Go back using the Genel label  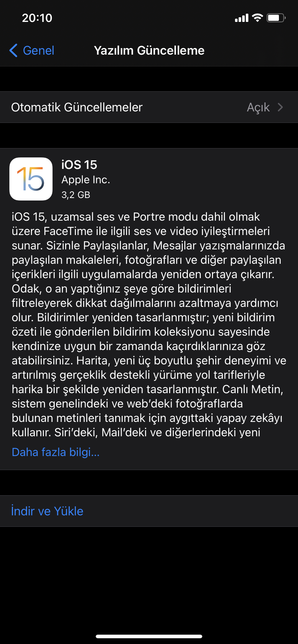click(x=39, y=50)
